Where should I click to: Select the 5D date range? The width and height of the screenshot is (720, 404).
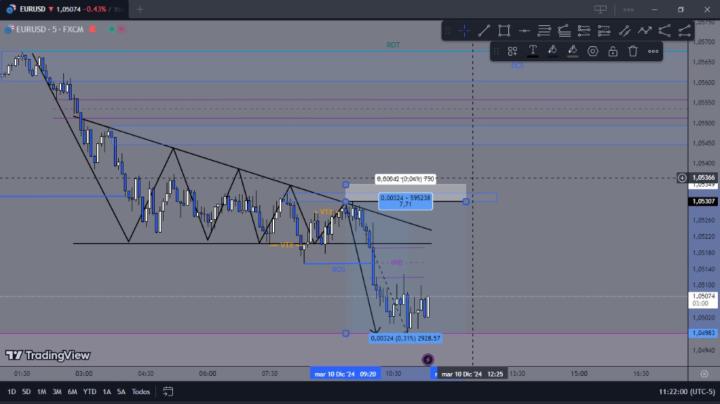pyautogui.click(x=26, y=392)
